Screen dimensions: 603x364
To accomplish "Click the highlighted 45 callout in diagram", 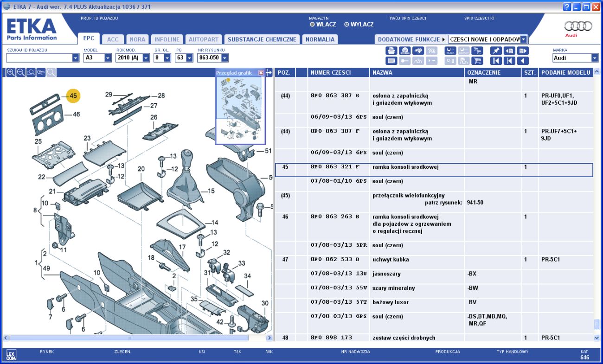I will pyautogui.click(x=73, y=96).
